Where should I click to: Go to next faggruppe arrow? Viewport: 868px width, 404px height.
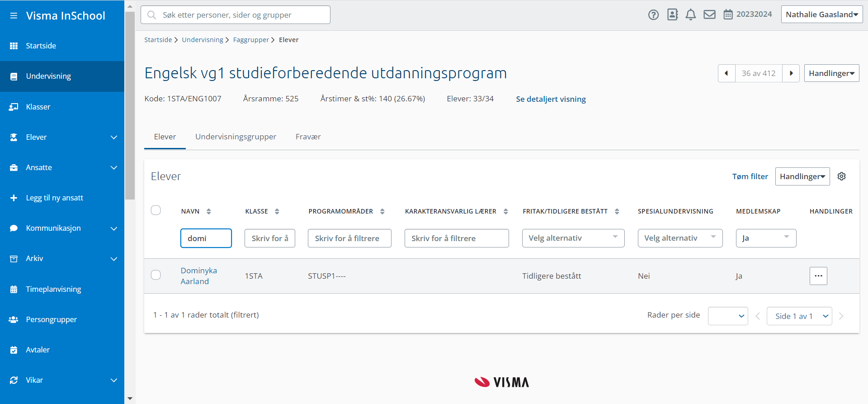click(x=791, y=73)
